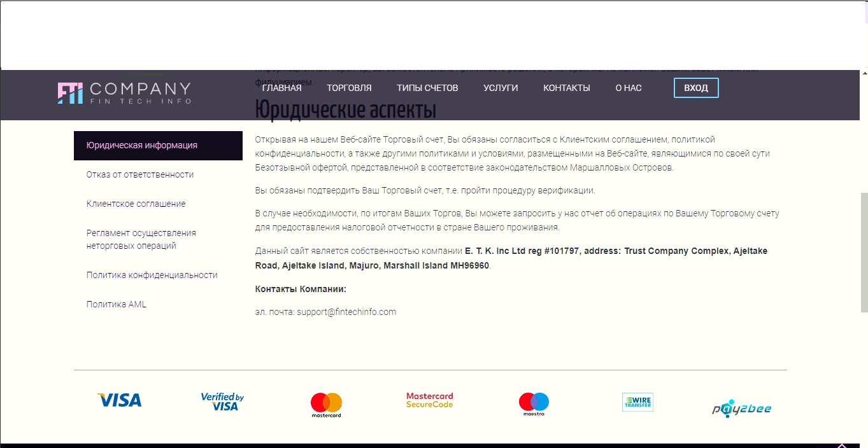The image size is (868, 448).
Task: Click the ВХОД login button
Action: click(696, 88)
